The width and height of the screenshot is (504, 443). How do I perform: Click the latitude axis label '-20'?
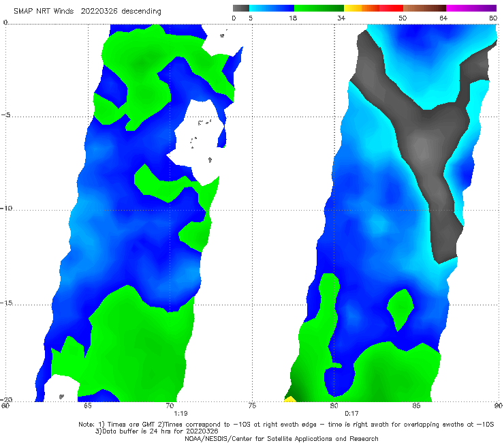pos(6,399)
